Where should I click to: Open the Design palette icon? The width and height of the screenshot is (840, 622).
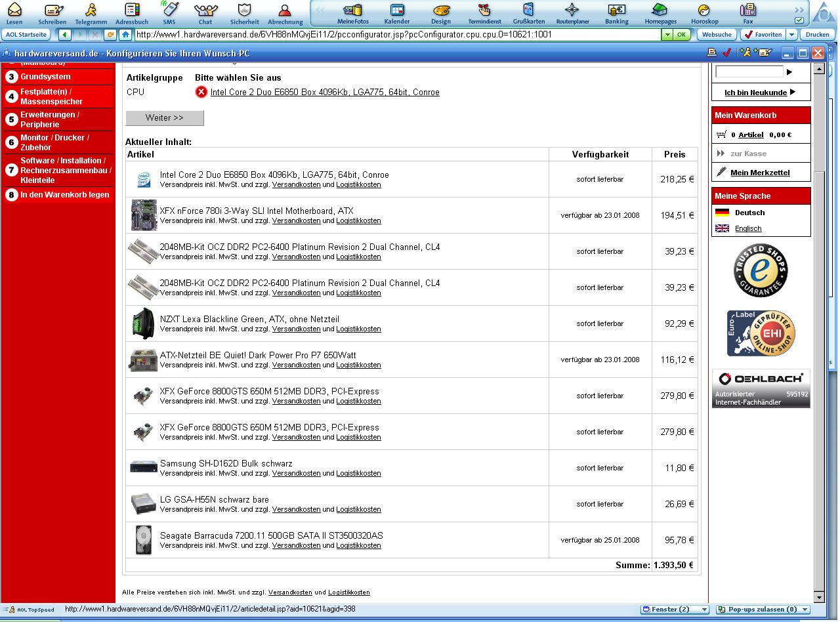(441, 12)
